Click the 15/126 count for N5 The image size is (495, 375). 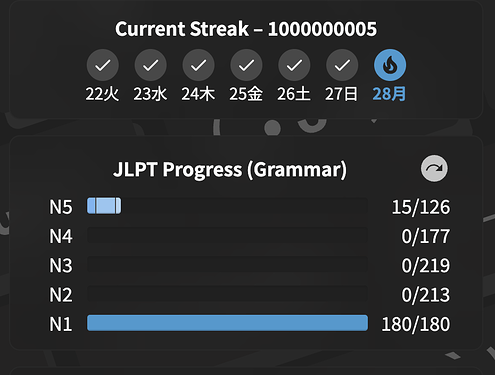coord(421,207)
